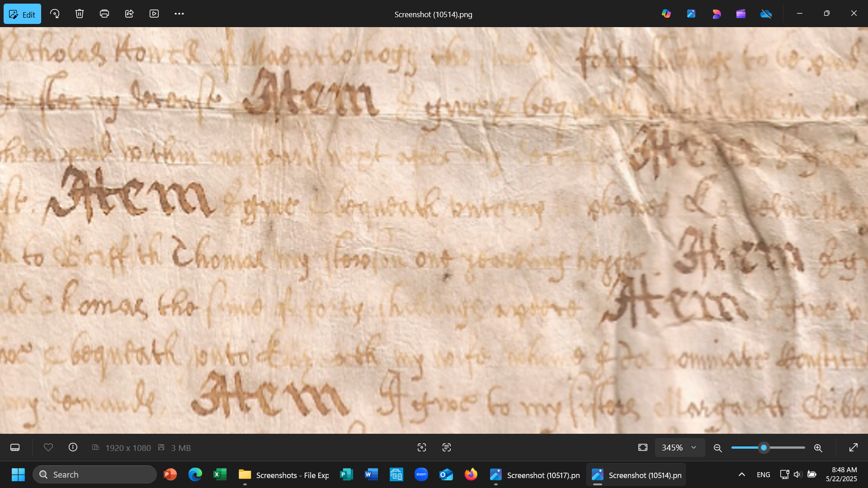The width and height of the screenshot is (868, 488).
Task: Share the screenshot
Action: point(129,14)
